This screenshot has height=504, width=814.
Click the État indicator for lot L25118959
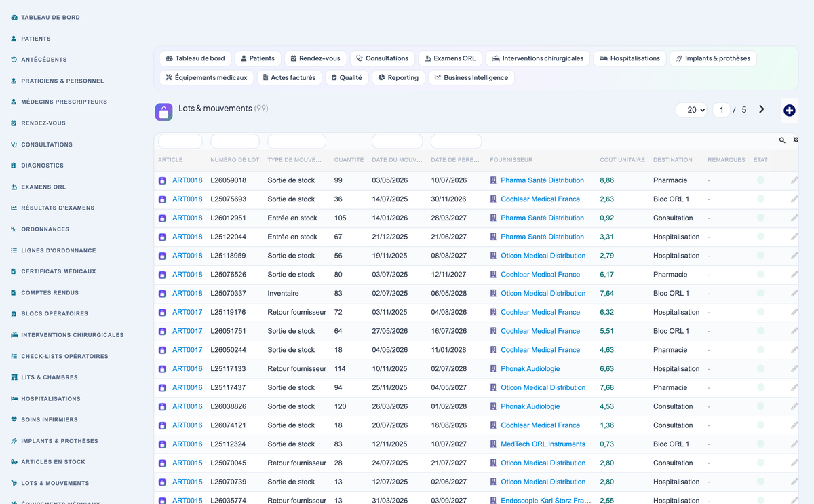[x=760, y=256]
